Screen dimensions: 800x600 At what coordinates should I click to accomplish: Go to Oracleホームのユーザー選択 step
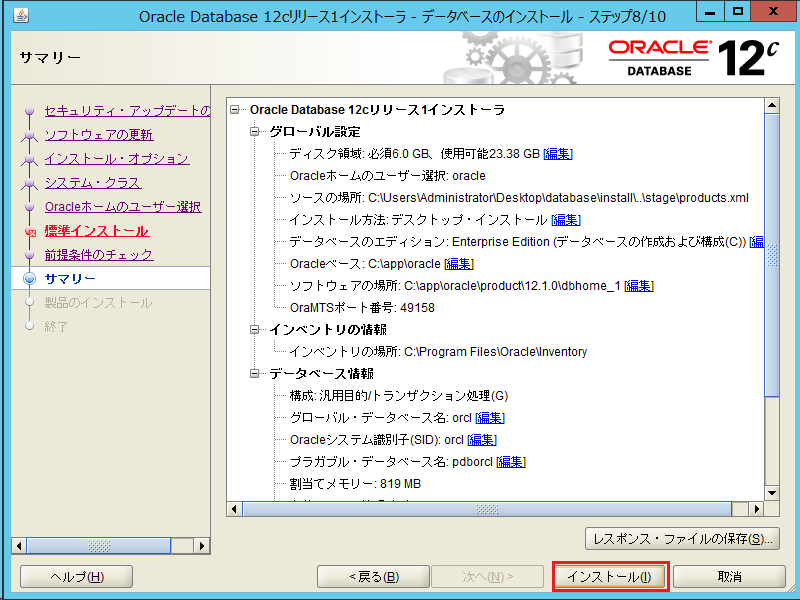point(123,207)
